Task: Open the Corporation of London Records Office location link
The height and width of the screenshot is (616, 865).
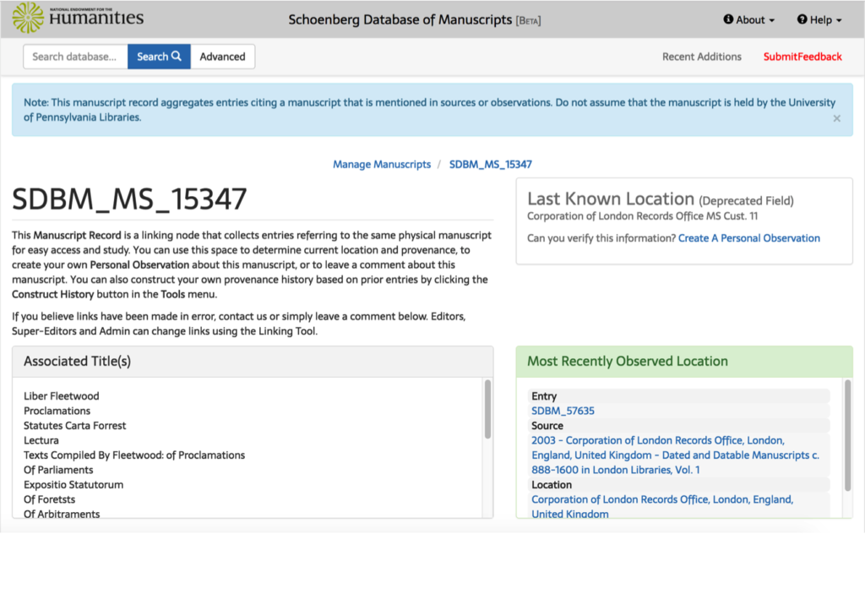Action: coord(662,507)
